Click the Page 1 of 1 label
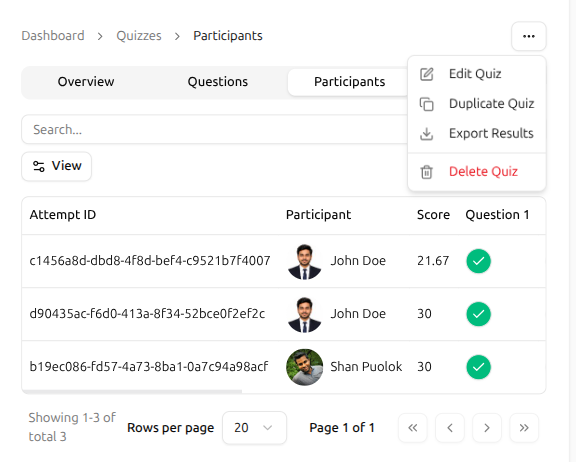The image size is (576, 462). pos(342,428)
